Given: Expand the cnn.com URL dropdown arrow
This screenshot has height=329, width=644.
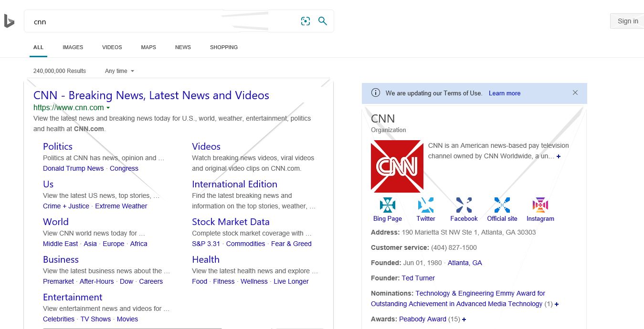Looking at the screenshot, I should (x=108, y=108).
